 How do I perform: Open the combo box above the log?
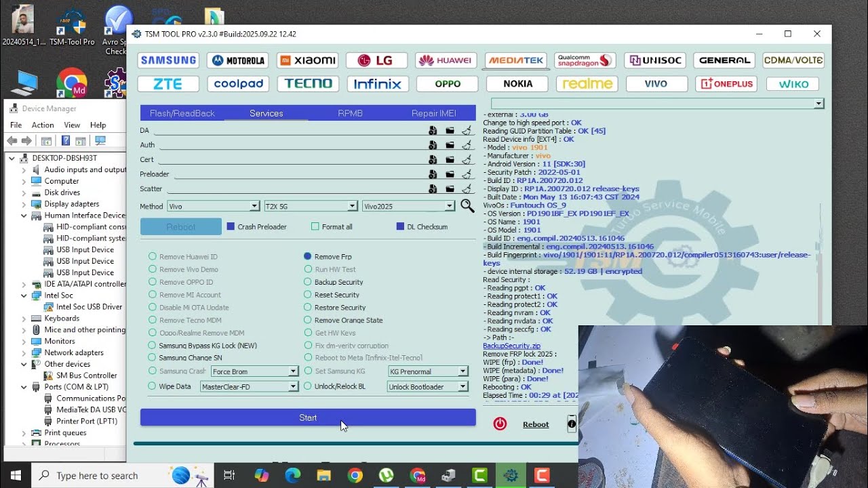pos(658,104)
